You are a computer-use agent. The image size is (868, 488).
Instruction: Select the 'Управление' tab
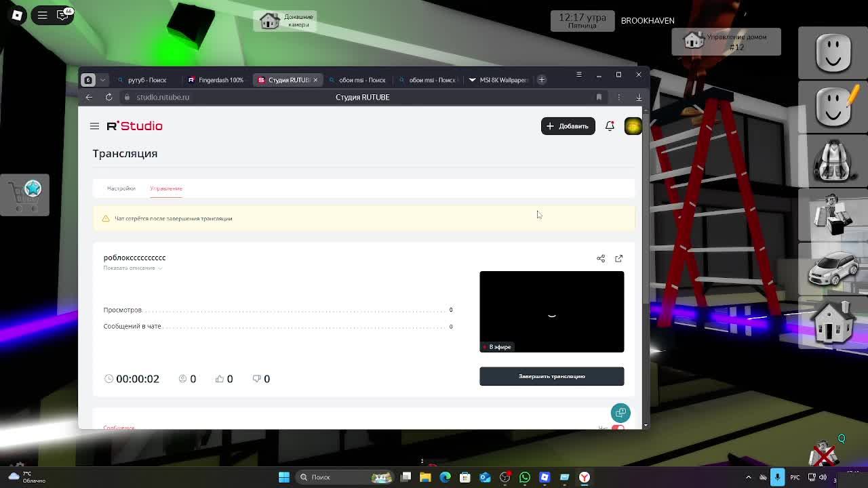(166, 188)
